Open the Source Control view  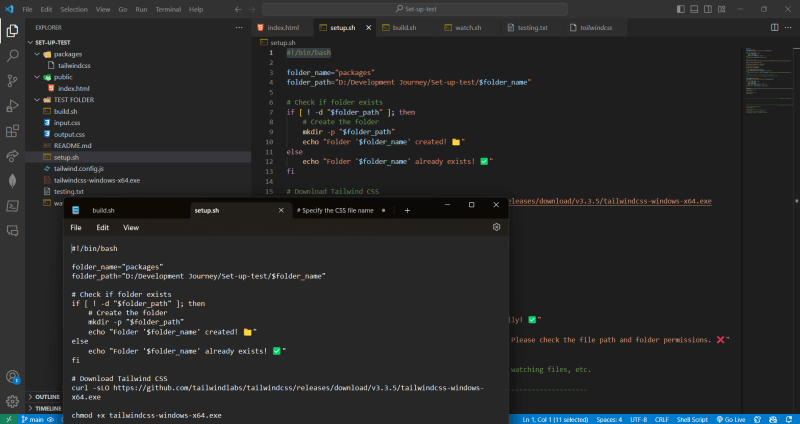pos(12,81)
